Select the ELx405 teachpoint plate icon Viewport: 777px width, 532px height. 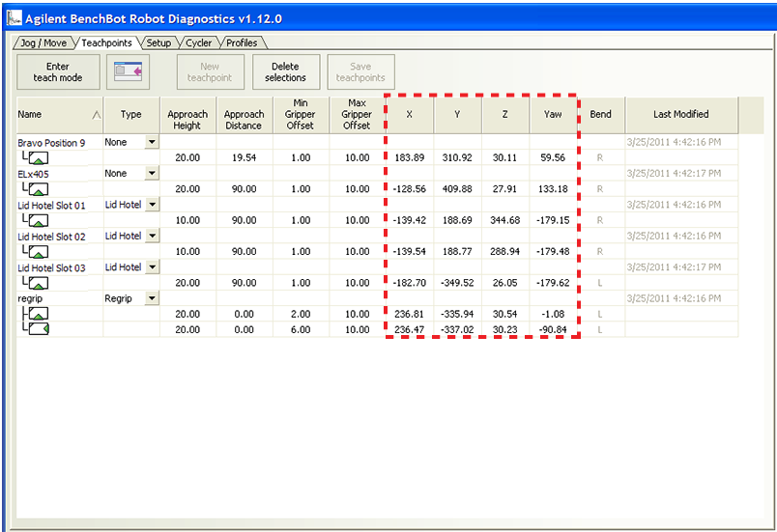pyautogui.click(x=39, y=188)
